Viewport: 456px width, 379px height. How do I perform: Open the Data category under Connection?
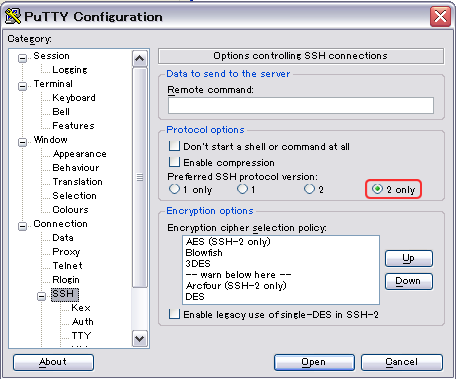tap(63, 238)
